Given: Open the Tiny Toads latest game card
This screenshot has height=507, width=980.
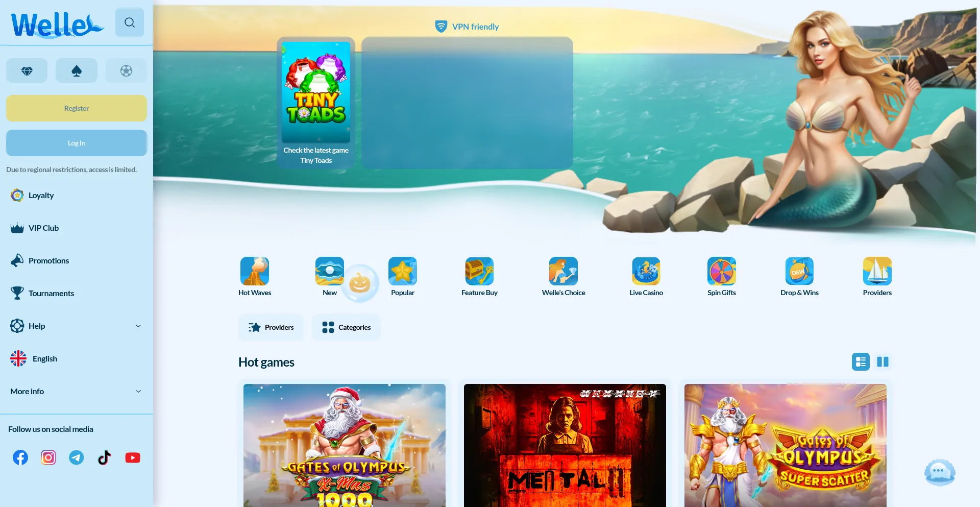Looking at the screenshot, I should tap(316, 103).
